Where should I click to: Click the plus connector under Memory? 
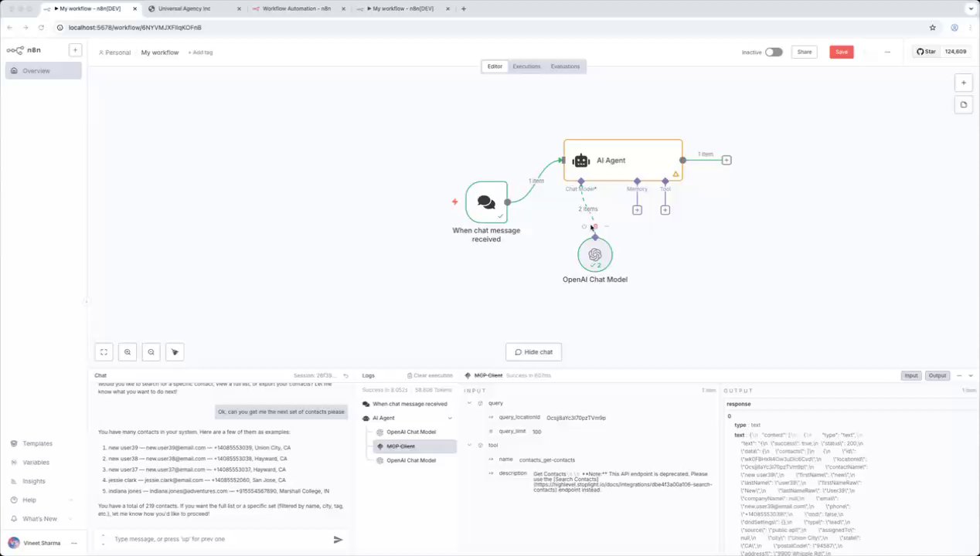click(x=637, y=210)
